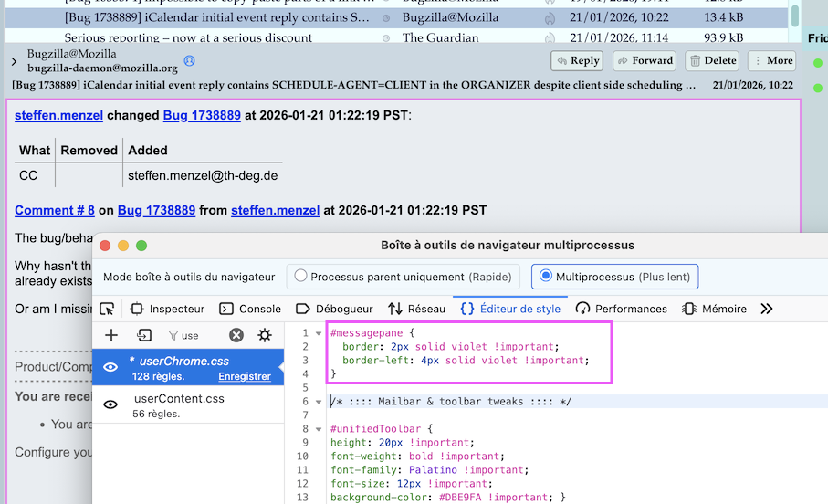Image resolution: width=828 pixels, height=504 pixels.
Task: Expand the message header chevron
Action: (14, 61)
